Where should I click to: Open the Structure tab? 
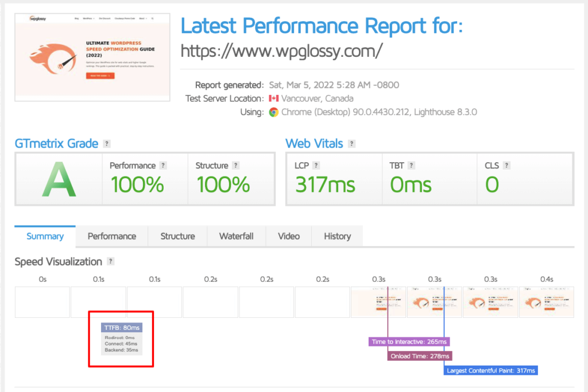coord(178,236)
